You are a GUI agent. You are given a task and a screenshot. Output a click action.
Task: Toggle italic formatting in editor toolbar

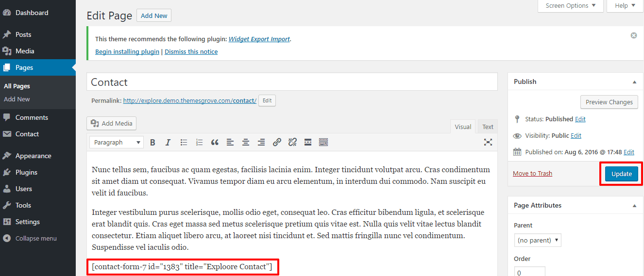pyautogui.click(x=168, y=142)
